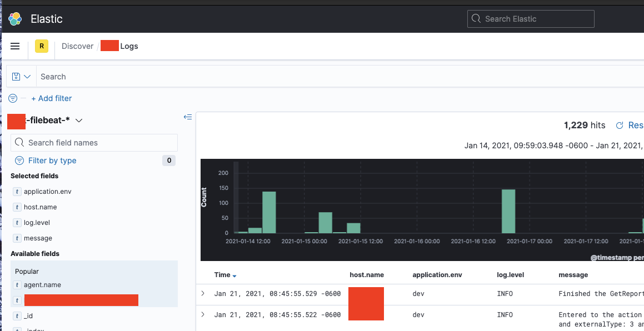Expand the second document row details

pyautogui.click(x=203, y=314)
